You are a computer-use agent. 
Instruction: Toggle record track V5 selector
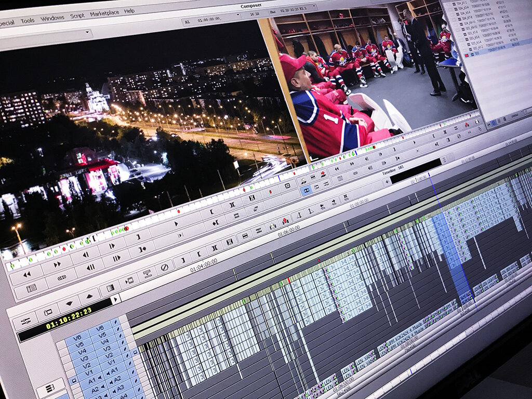click(x=103, y=335)
